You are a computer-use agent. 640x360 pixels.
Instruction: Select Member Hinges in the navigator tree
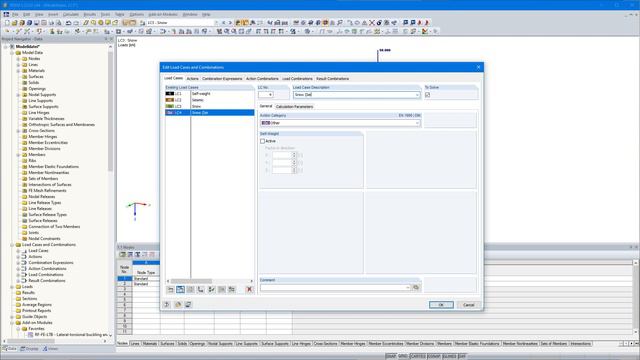[42, 137]
